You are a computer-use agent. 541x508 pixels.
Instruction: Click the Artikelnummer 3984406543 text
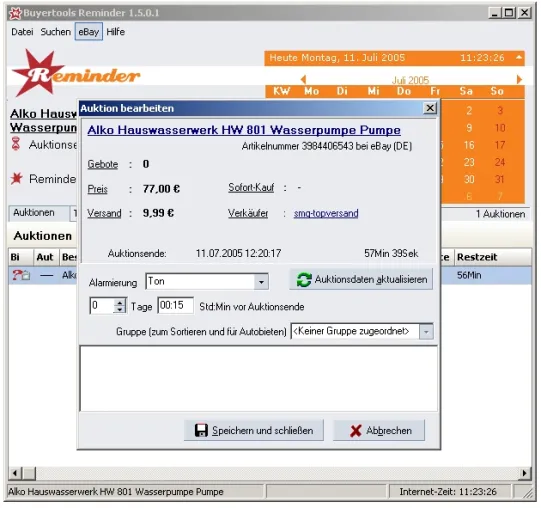coord(327,146)
